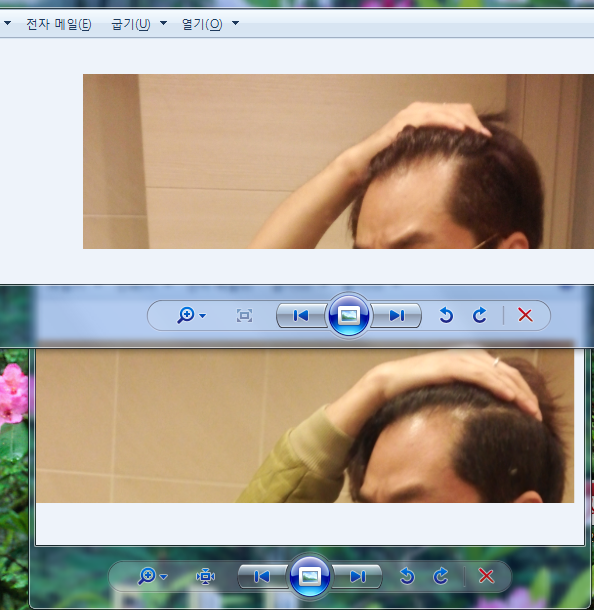This screenshot has height=610, width=594.
Task: Rotate green-jacket photo clockwise
Action: pos(441,576)
